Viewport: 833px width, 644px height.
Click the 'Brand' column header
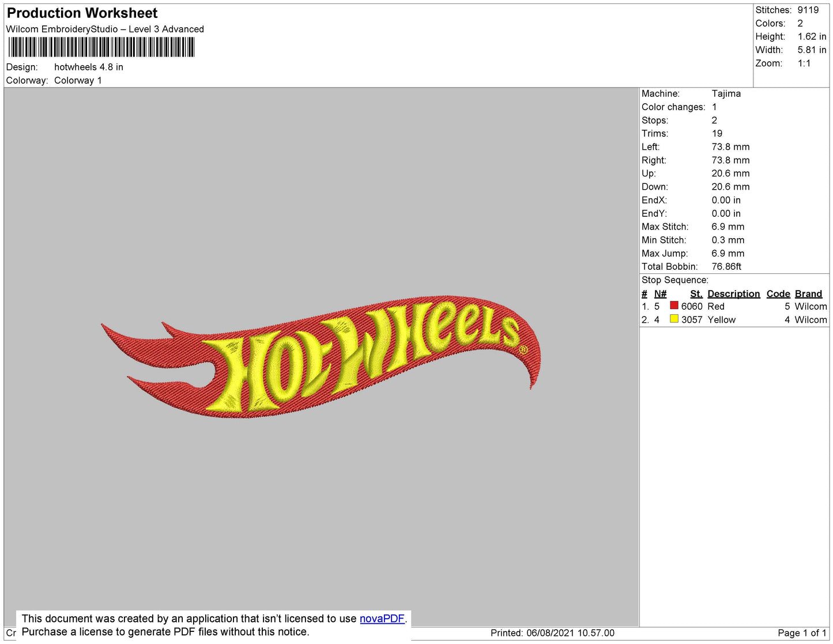point(808,293)
